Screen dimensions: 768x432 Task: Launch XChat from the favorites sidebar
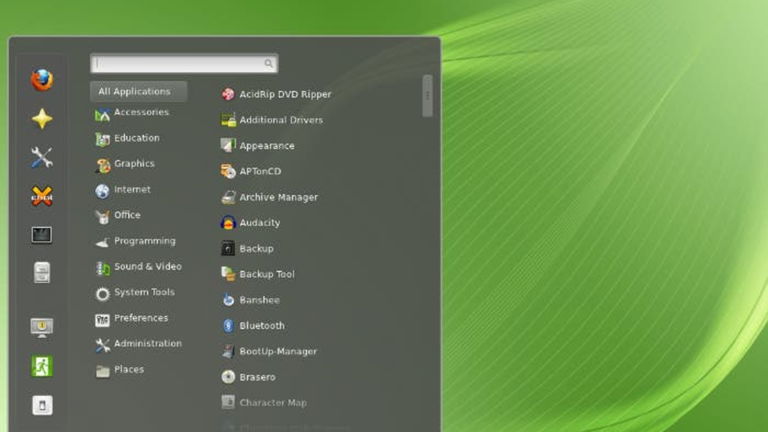(x=42, y=196)
